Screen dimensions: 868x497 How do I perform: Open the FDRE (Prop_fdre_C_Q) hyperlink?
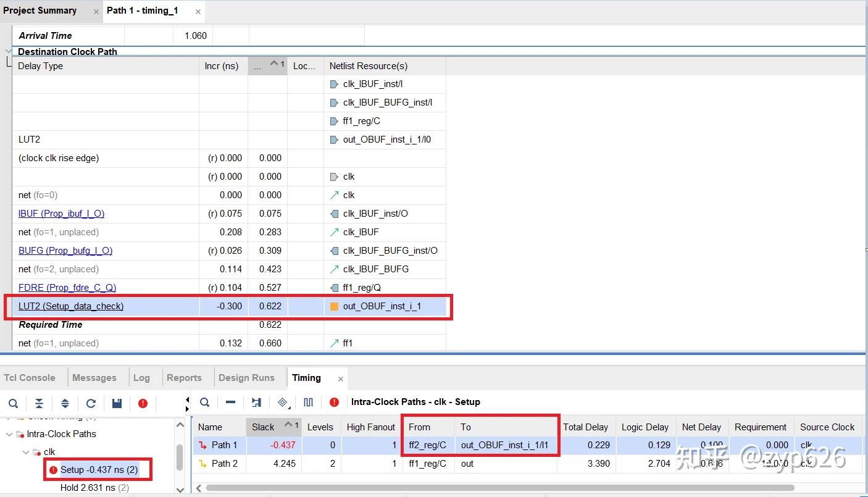[67, 288]
